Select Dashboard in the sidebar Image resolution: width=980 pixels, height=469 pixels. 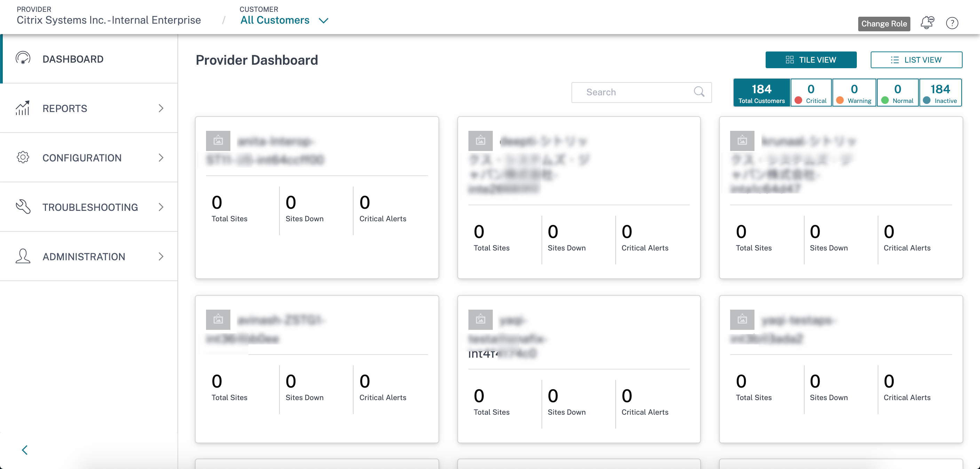89,59
